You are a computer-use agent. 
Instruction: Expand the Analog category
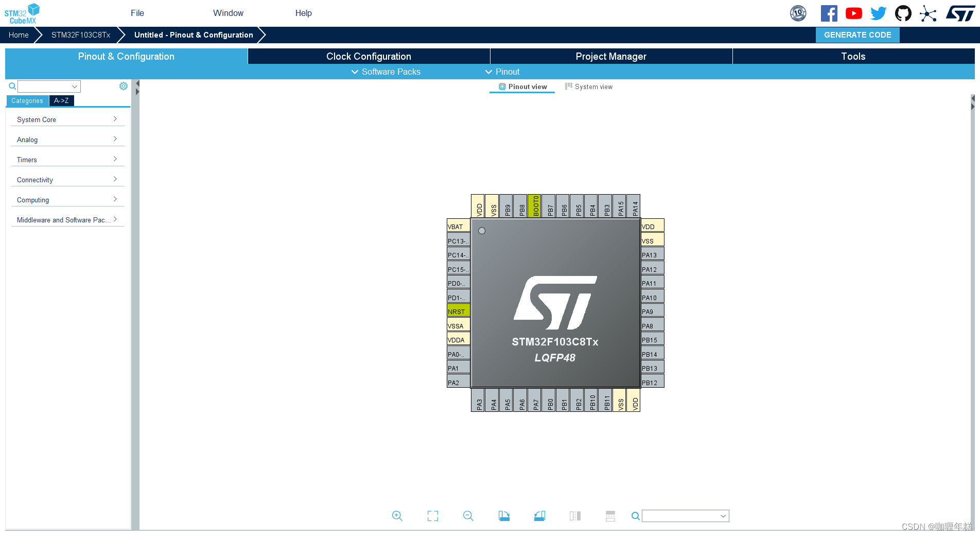pyautogui.click(x=67, y=140)
